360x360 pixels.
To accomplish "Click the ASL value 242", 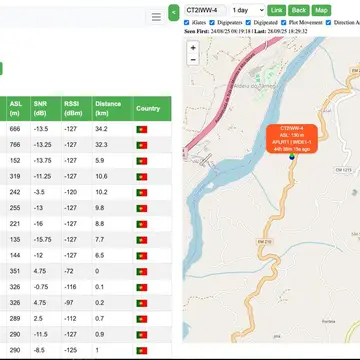I will (x=15, y=192).
